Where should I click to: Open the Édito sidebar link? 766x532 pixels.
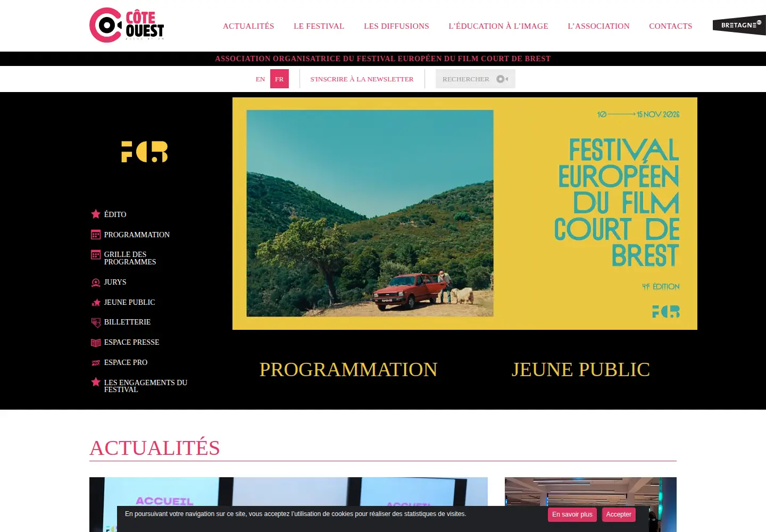tap(115, 214)
